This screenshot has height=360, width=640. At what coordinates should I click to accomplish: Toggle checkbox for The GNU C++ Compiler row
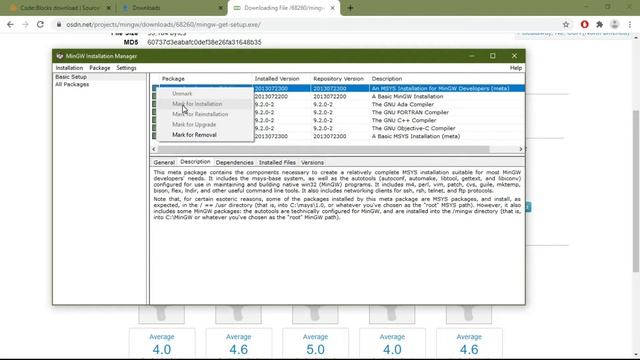coord(154,120)
